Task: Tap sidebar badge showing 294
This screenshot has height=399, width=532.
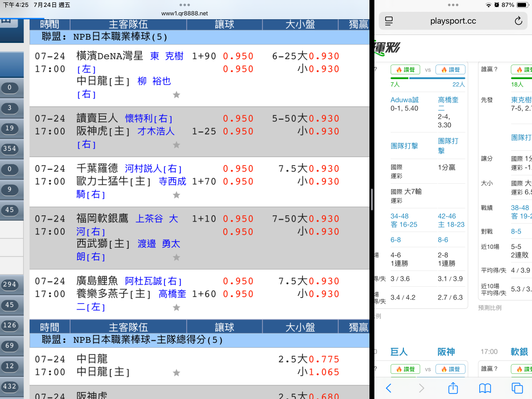Action: (9, 284)
